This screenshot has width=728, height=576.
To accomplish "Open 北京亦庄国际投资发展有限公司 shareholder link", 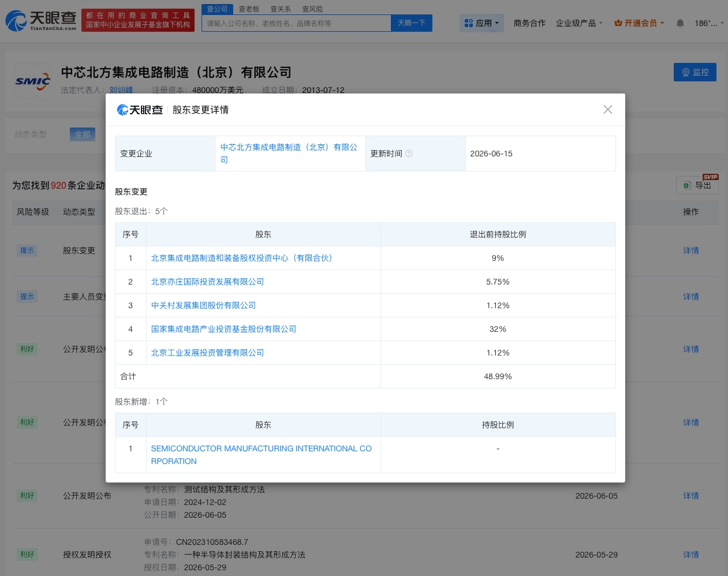I will click(207, 282).
